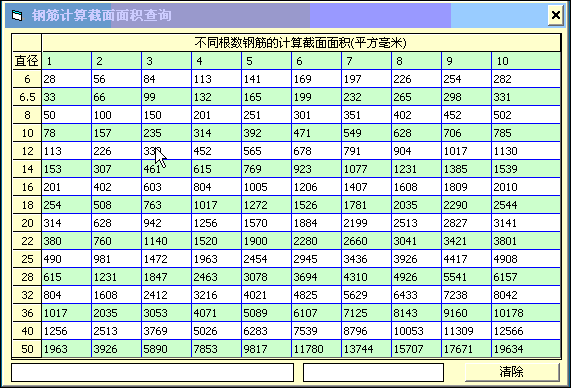
Task: Click cell 603 in diameter 16 row
Action: (x=166, y=187)
